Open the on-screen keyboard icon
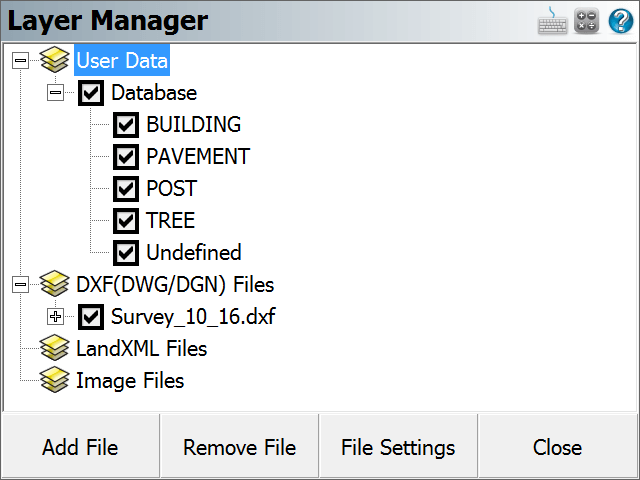Screen dimensions: 640x480 [x=552, y=20]
